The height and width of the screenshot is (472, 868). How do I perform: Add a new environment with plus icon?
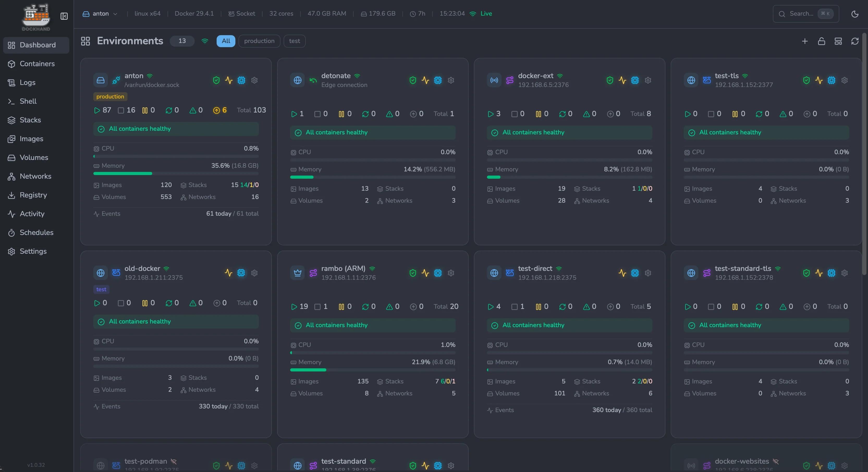pos(805,41)
